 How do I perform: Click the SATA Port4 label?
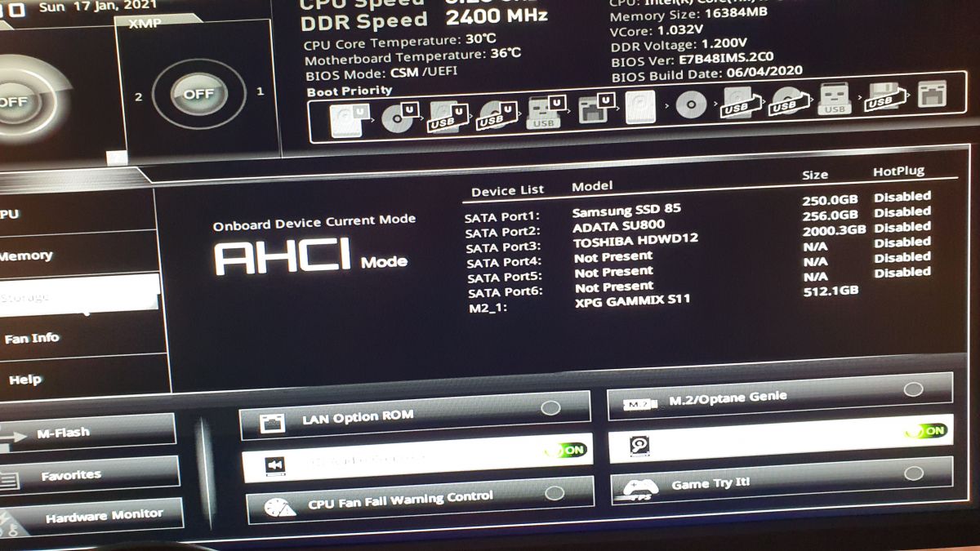coord(504,263)
